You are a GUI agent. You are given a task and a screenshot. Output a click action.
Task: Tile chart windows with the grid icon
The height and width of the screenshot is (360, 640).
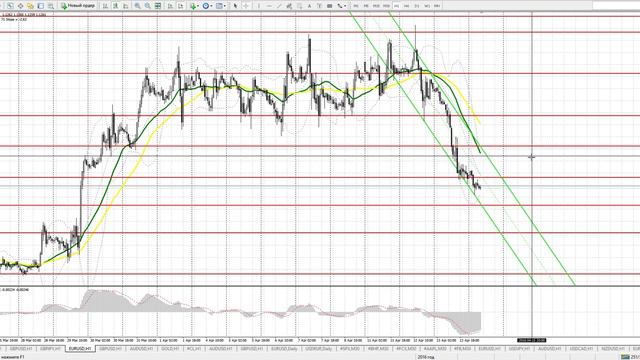pos(158,6)
